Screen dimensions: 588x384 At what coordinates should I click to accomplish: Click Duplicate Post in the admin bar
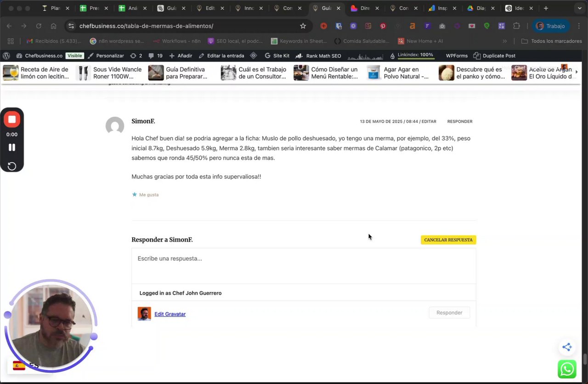pos(494,56)
